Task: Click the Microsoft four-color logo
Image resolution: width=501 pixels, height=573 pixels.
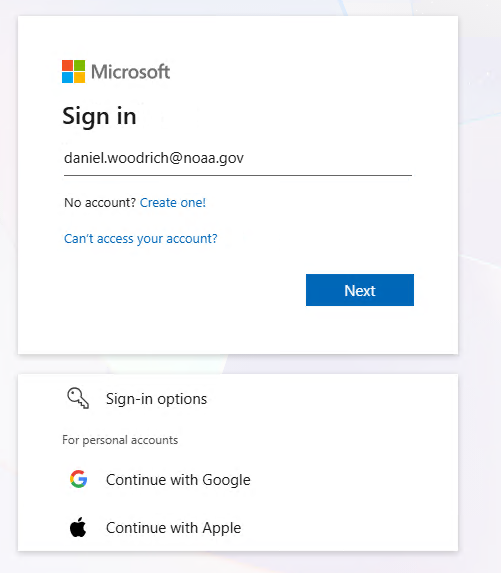Action: pos(73,72)
